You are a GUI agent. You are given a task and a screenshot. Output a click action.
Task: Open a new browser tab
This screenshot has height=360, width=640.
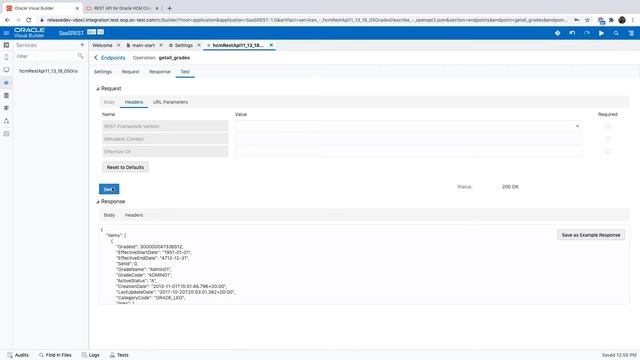coord(169,8)
